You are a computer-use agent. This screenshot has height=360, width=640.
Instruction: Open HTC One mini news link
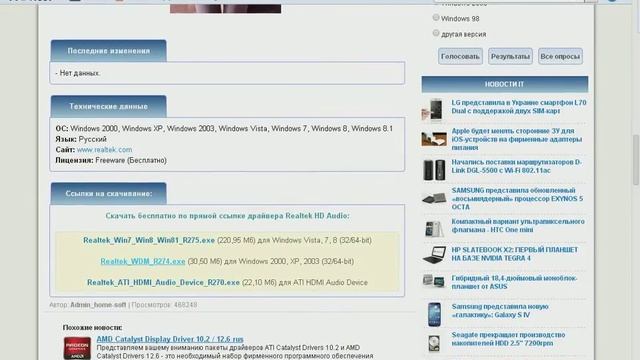tap(518, 226)
